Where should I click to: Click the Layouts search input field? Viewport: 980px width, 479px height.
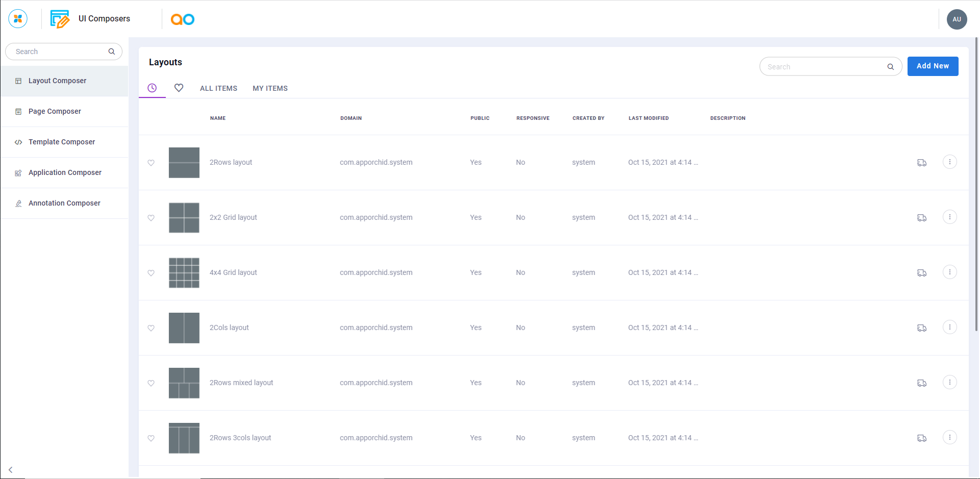pyautogui.click(x=824, y=67)
